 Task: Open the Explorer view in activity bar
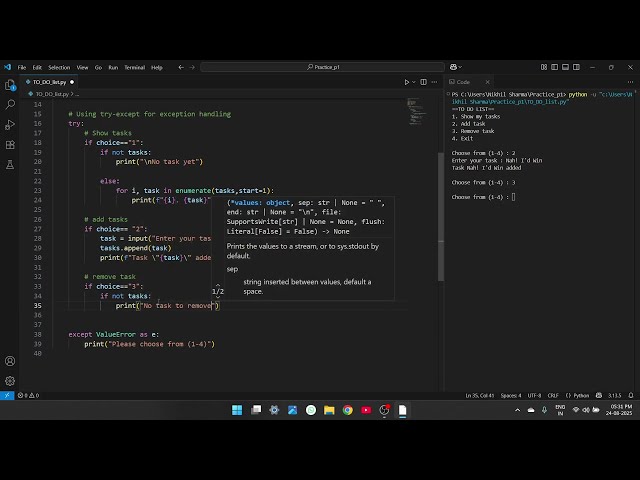click(x=10, y=85)
